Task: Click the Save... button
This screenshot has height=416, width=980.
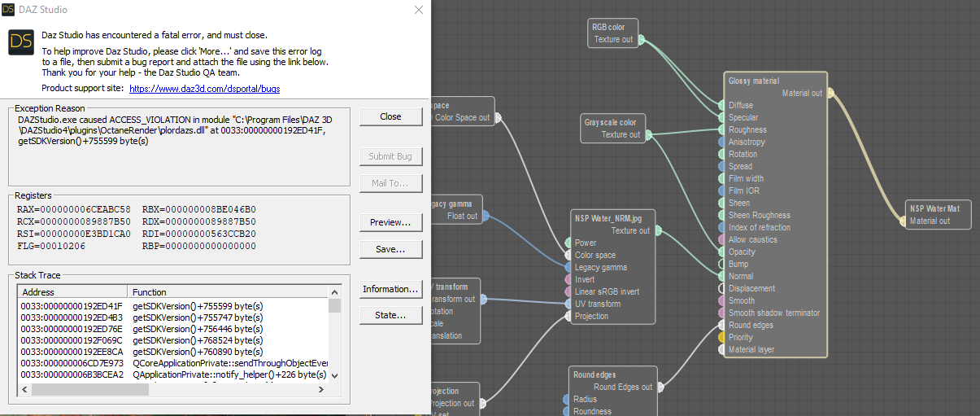Action: (x=390, y=249)
